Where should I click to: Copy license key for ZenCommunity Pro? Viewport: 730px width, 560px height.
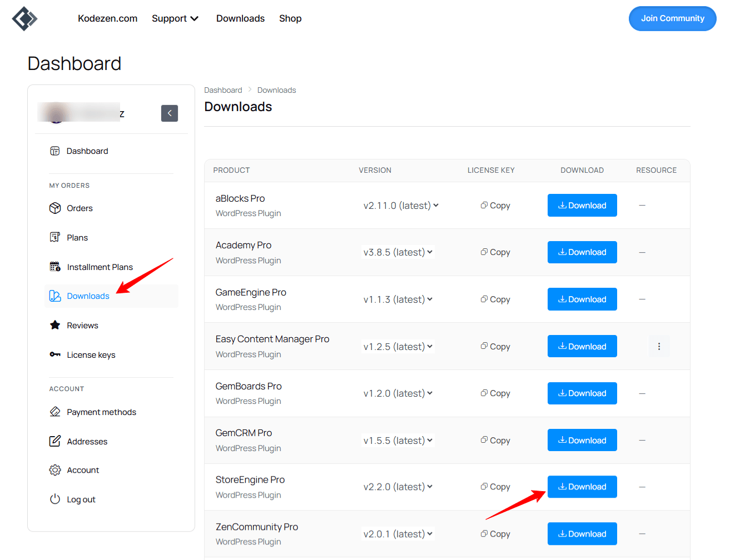(495, 534)
